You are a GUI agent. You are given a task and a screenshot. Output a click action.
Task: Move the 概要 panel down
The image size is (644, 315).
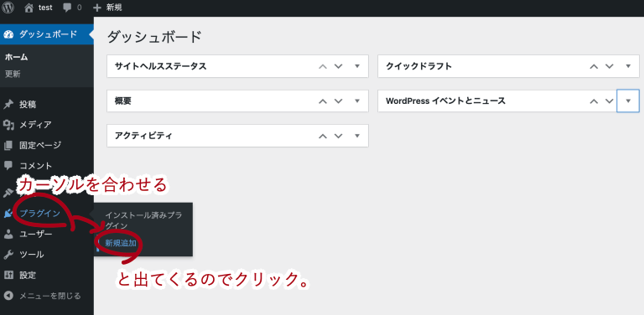[338, 101]
